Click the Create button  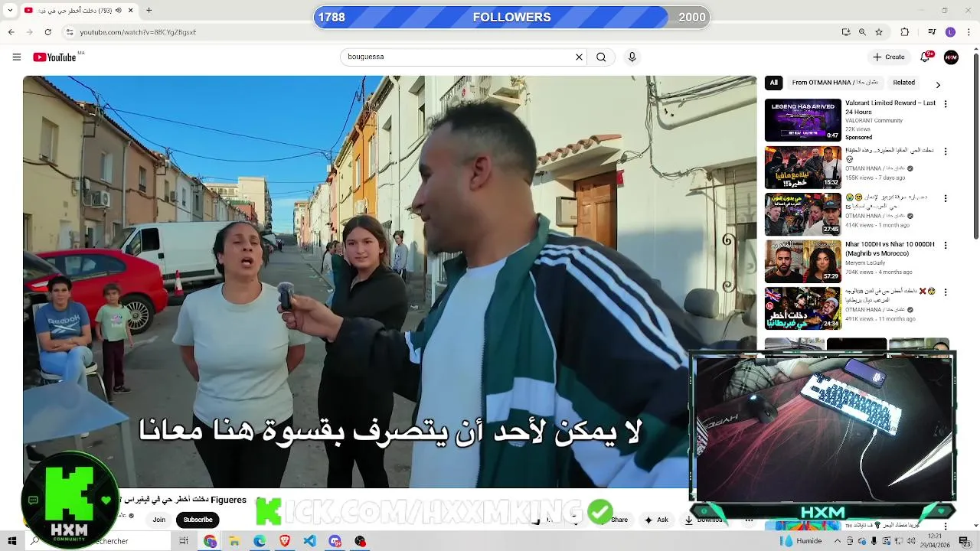pyautogui.click(x=889, y=57)
